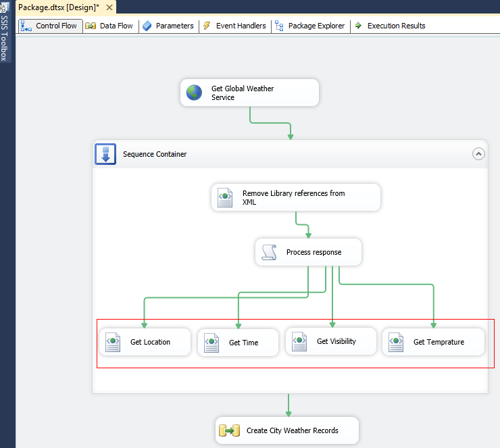Collapse the Sequence Container with chevron button
Image resolution: width=500 pixels, height=448 pixels.
(x=478, y=154)
